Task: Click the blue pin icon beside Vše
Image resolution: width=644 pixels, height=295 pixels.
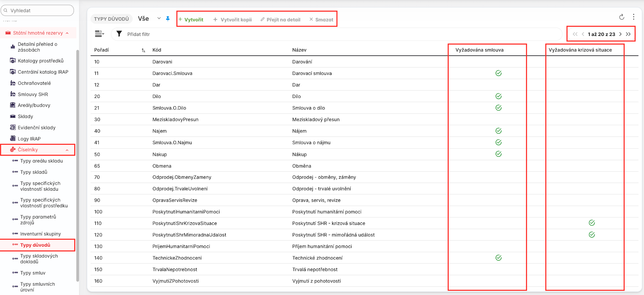Action: (168, 19)
